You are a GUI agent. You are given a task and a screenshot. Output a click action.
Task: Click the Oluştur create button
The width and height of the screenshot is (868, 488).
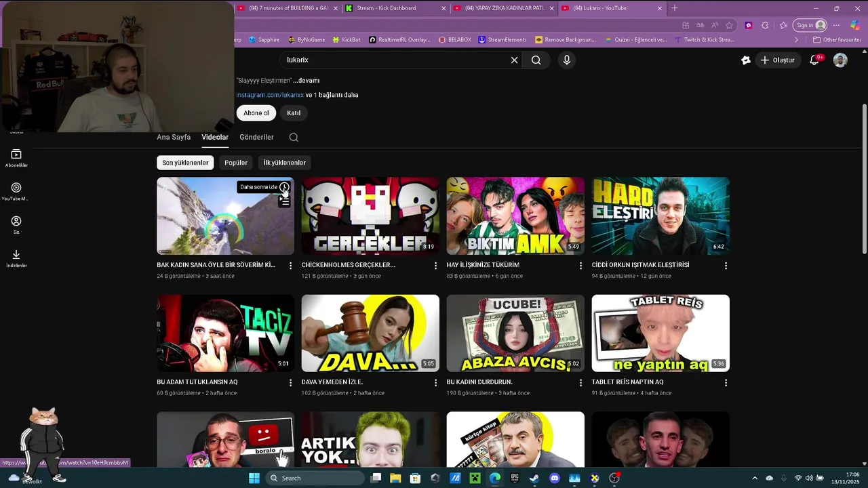click(777, 60)
